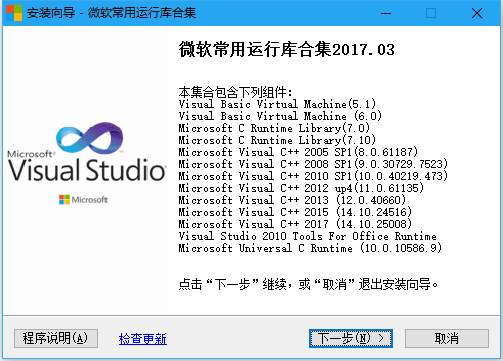Click the Visual C++ 2012 up4 entry
This screenshot has width=503, height=361.
pos(301,188)
